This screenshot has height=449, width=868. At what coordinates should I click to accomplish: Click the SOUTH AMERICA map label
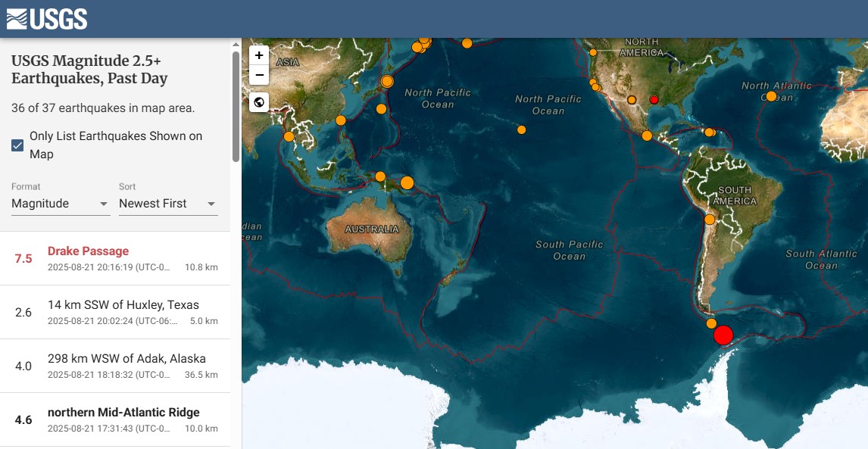[735, 195]
